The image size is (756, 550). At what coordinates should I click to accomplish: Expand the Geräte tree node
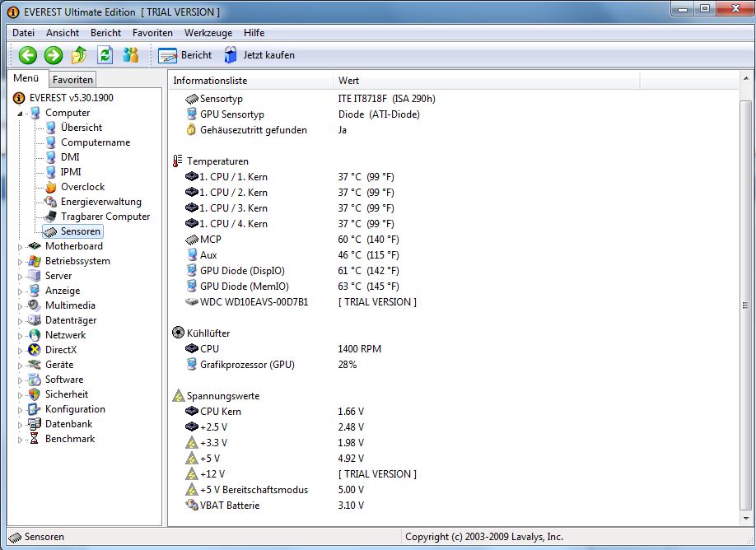click(20, 366)
